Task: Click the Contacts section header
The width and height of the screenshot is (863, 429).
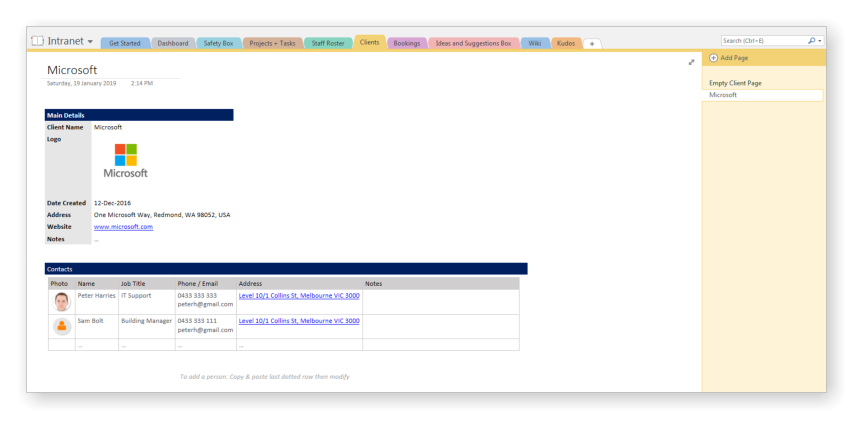Action: (x=286, y=269)
